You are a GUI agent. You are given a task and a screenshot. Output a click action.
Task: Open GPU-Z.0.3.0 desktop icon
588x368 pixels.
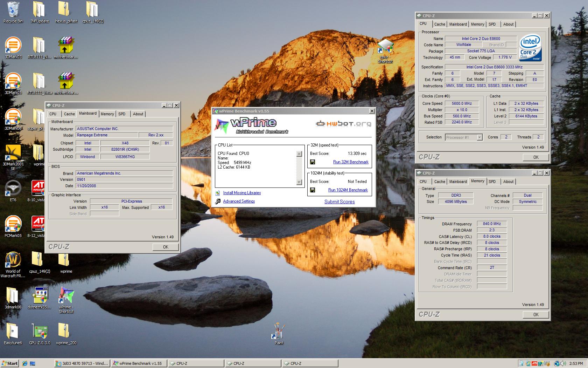40,334
